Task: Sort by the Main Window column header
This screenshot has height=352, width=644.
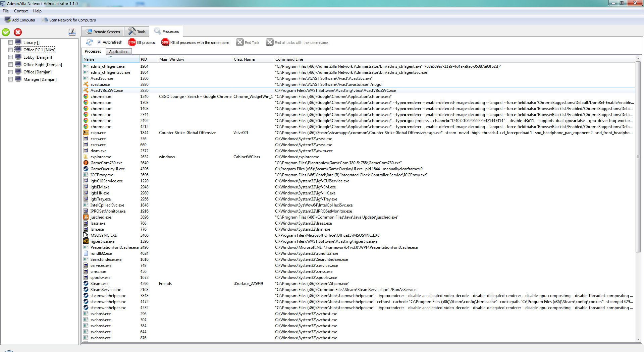Action: click(x=195, y=59)
